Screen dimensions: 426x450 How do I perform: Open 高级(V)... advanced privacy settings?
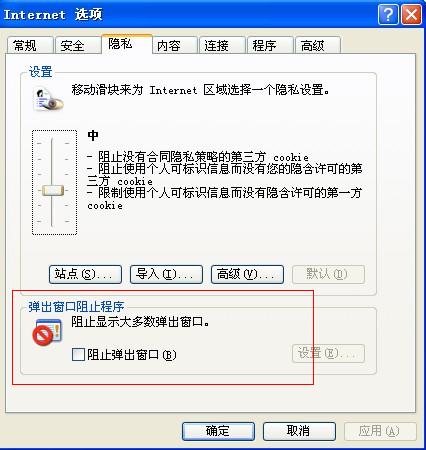click(247, 275)
